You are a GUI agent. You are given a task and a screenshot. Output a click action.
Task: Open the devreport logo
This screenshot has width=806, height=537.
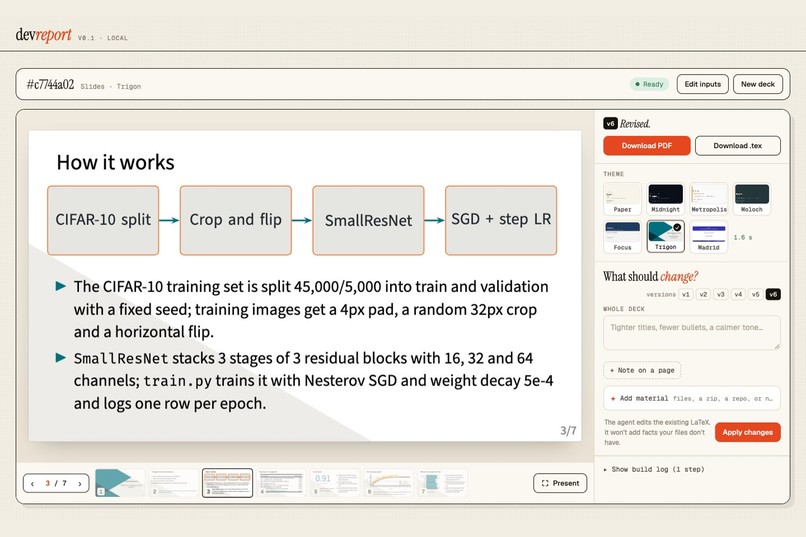[44, 35]
